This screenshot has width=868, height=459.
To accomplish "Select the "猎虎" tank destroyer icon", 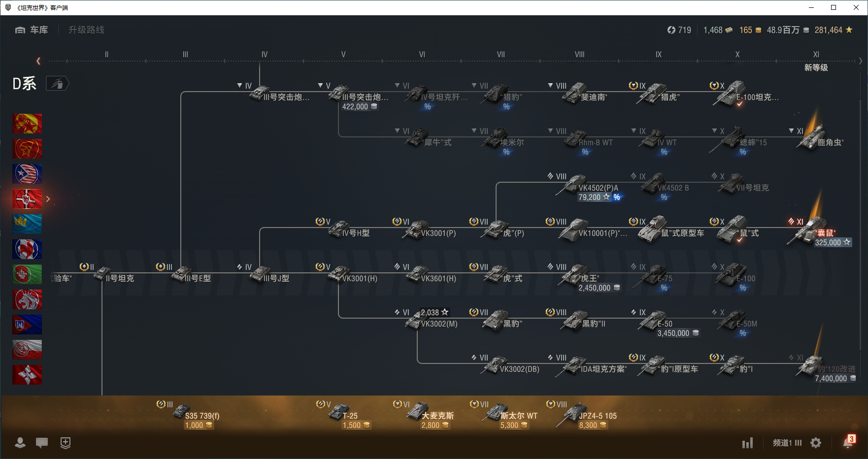I will coord(652,93).
